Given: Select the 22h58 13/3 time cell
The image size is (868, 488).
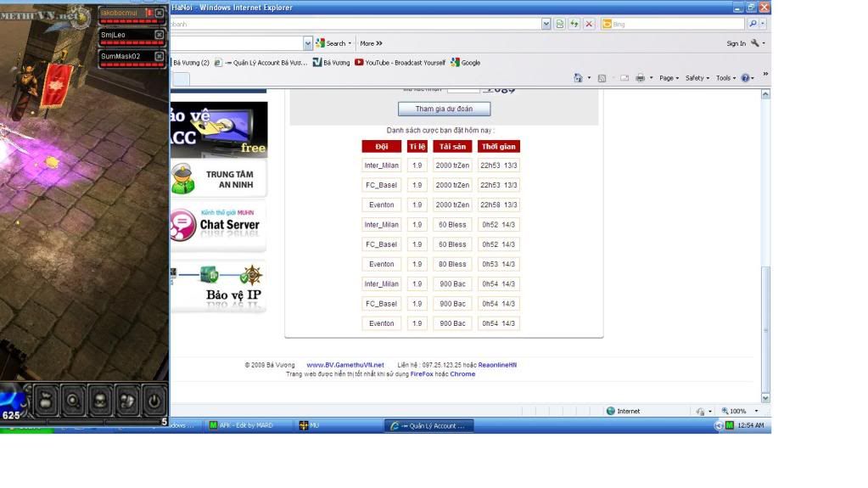Looking at the screenshot, I should [x=499, y=205].
